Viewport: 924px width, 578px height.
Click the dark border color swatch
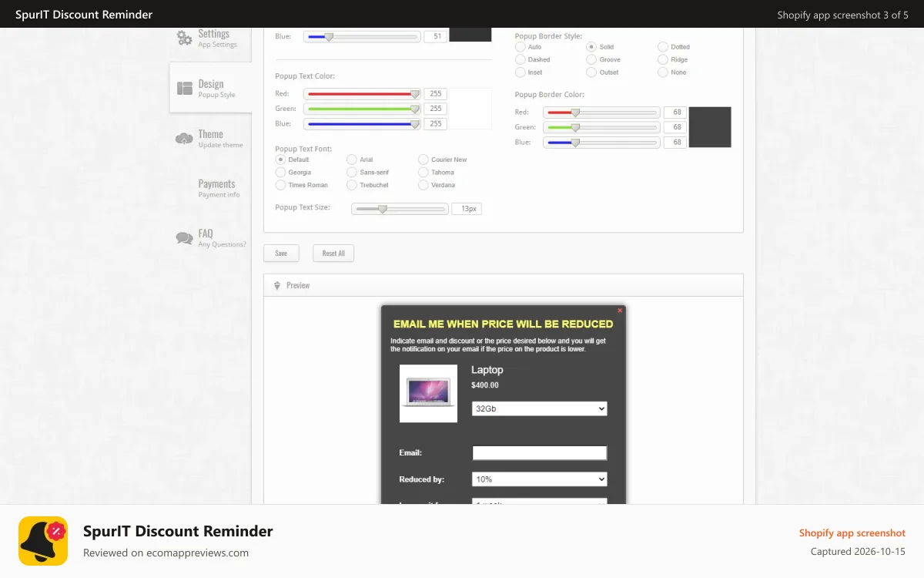tap(710, 127)
